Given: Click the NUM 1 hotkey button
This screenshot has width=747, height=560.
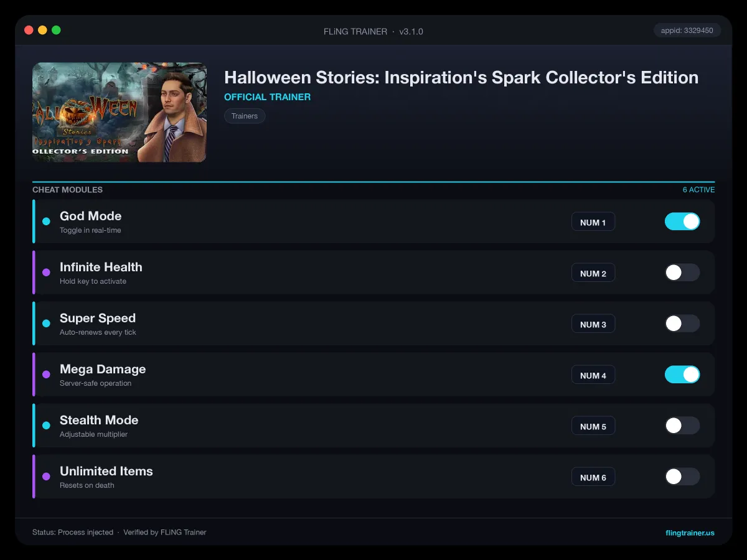Looking at the screenshot, I should pos(593,222).
